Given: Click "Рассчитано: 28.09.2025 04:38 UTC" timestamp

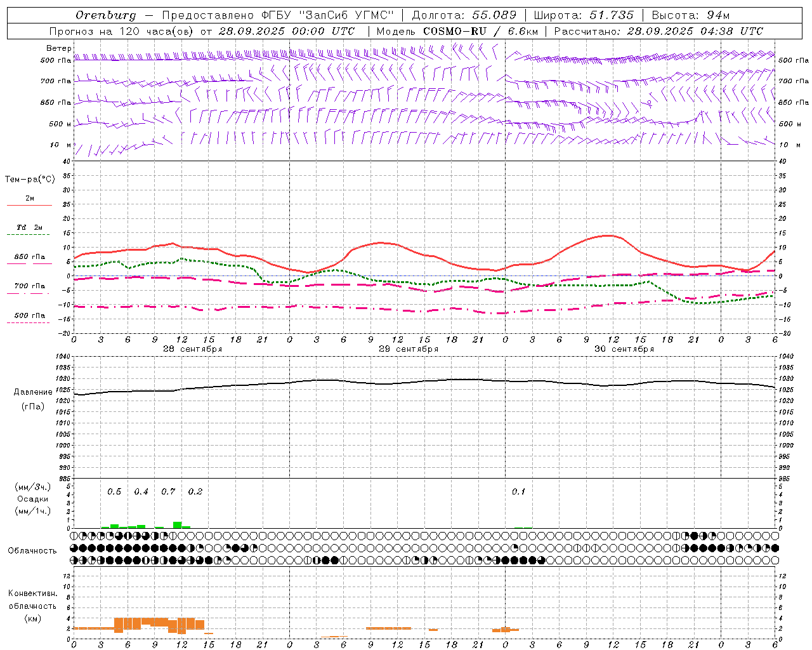Looking at the screenshot, I should pyautogui.click(x=658, y=31).
